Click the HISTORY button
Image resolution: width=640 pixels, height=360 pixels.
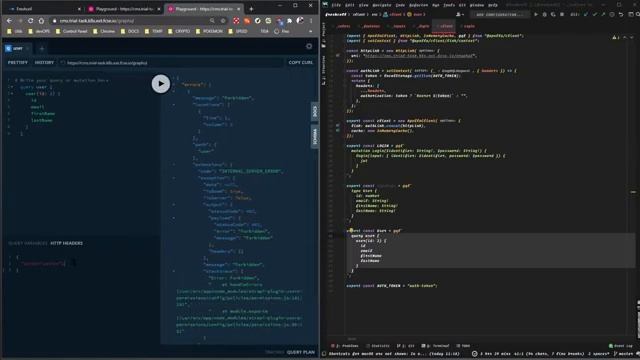[44, 63]
